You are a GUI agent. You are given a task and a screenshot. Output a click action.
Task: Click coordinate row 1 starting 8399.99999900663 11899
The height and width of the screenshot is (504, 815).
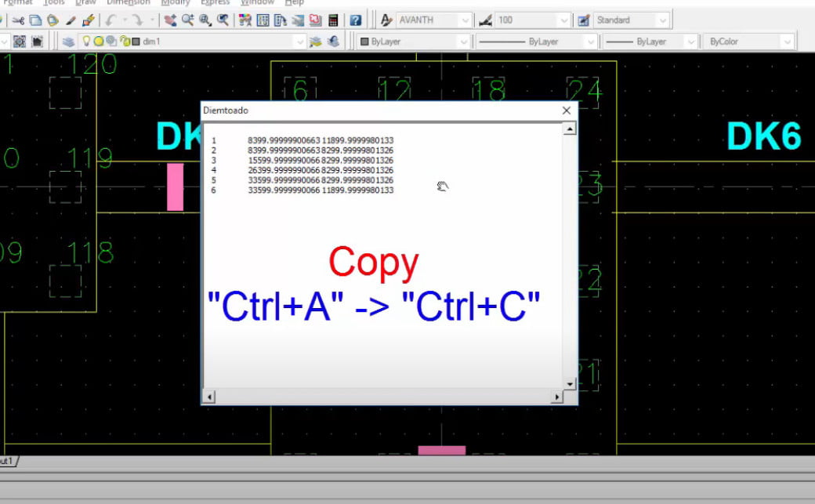pos(302,140)
